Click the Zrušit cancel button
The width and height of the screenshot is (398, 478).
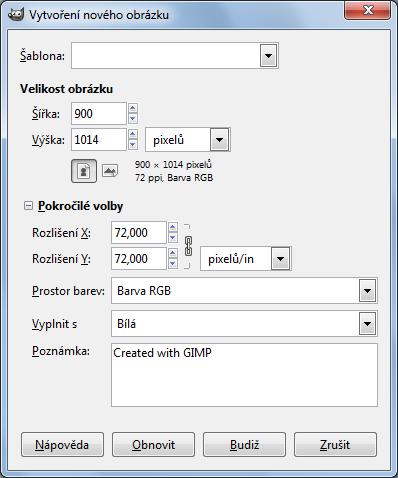click(x=335, y=445)
